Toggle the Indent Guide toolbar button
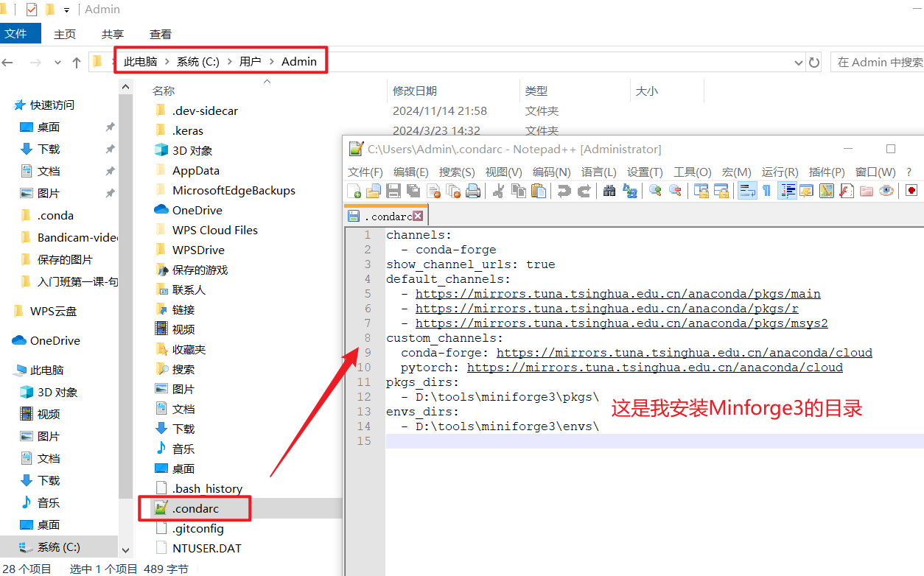This screenshot has height=576, width=924. coord(787,191)
